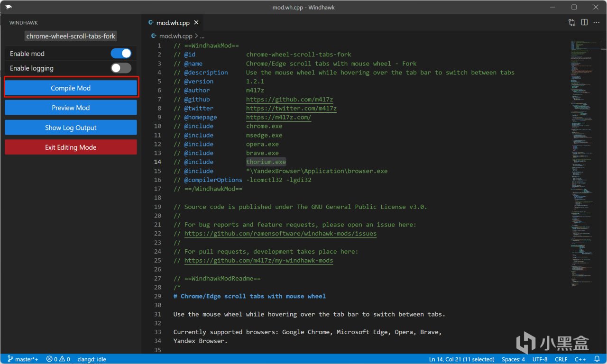Viewport: 607px width, 364px height.
Task: Open changes compare icon in editor toolbar
Action: pyautogui.click(x=572, y=22)
